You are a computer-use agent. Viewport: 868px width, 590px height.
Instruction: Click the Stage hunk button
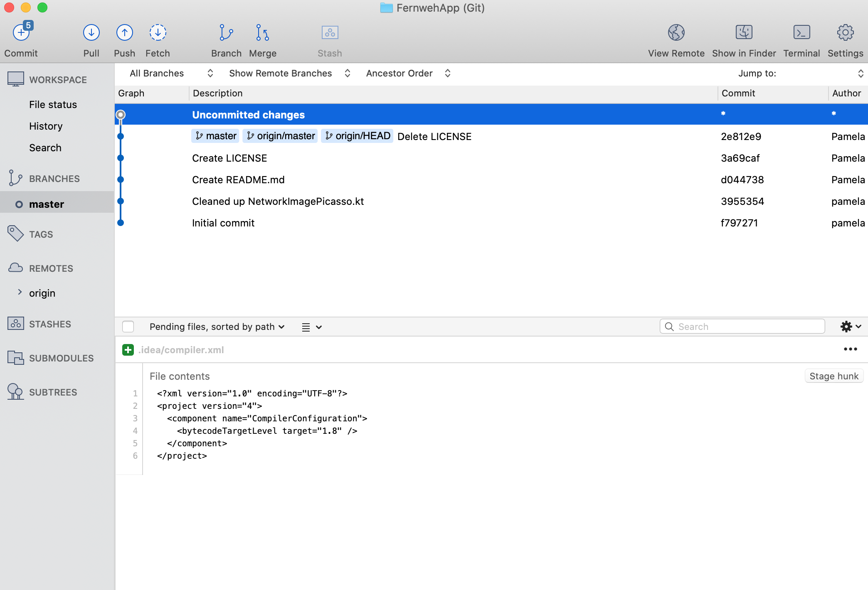(x=834, y=376)
